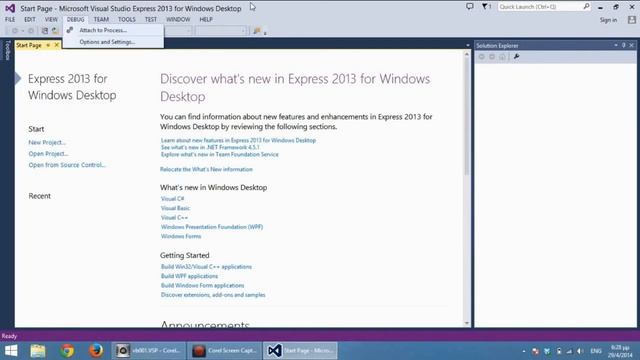Click the Start Page vertical scrollbar thumb
Screen dimensions: 640x360
tap(467, 116)
